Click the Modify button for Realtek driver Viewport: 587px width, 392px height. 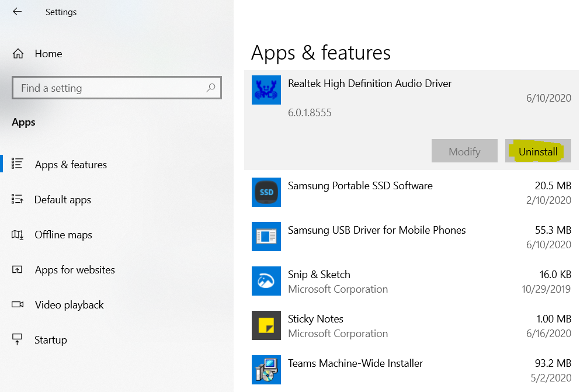point(464,151)
